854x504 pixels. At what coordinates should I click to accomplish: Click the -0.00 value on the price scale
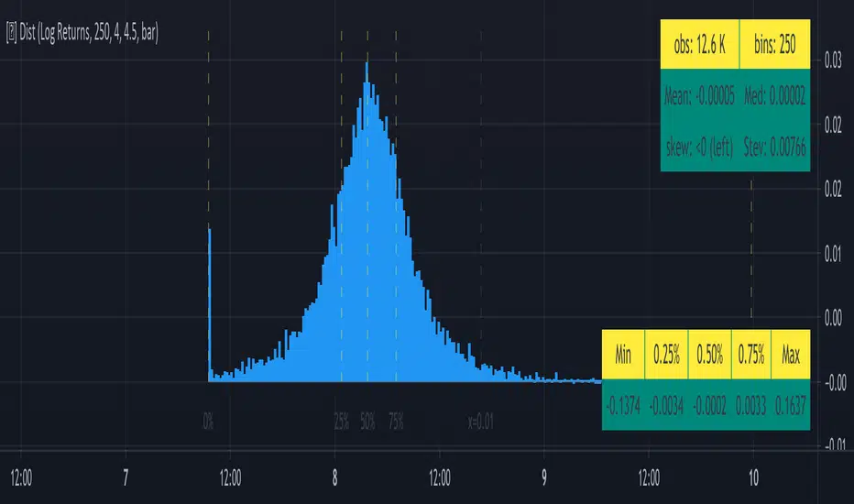click(835, 382)
